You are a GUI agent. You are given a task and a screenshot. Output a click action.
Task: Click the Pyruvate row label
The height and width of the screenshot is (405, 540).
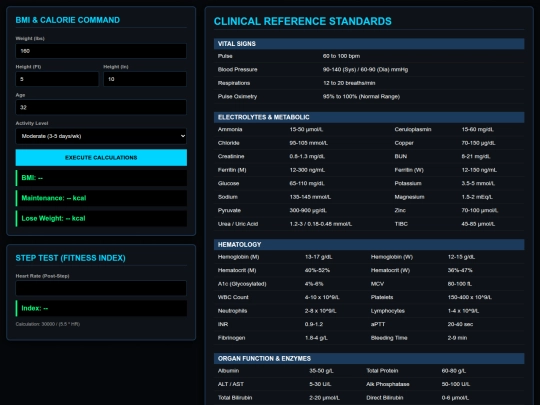pyautogui.click(x=229, y=210)
